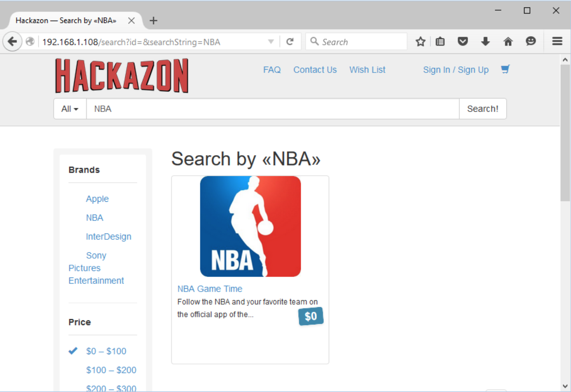The height and width of the screenshot is (392, 571).
Task: Click the magnifier icon in Search box
Action: (314, 41)
